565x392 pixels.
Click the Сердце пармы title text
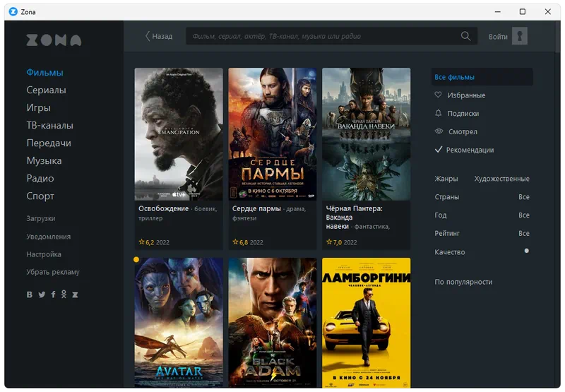point(256,208)
